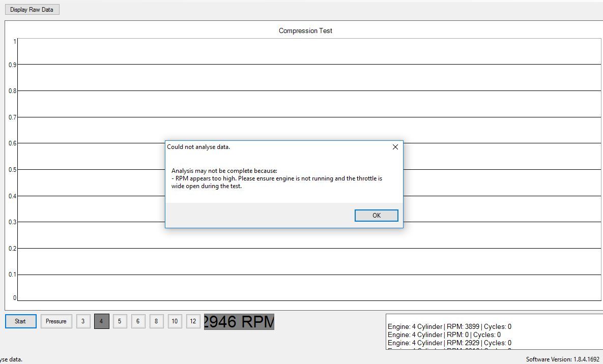Click the Display Raw Data button

click(x=32, y=10)
